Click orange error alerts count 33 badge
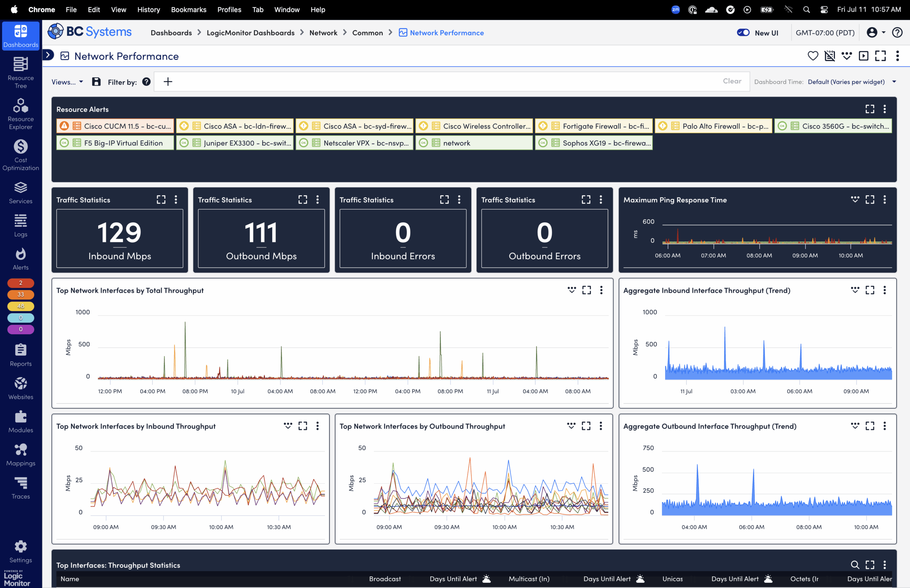This screenshot has width=910, height=588. point(21,295)
